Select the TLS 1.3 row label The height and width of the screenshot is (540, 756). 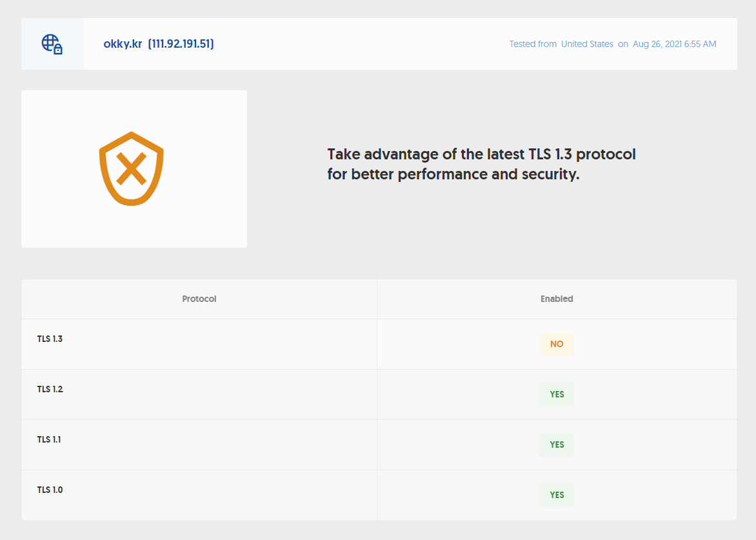pyautogui.click(x=50, y=339)
